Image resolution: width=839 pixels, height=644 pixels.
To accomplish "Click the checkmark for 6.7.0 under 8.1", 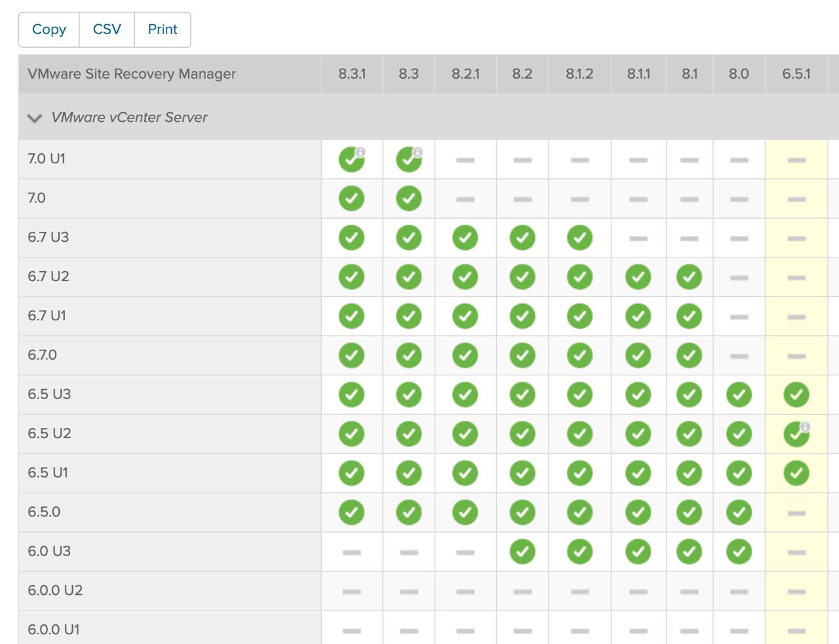I will [689, 355].
